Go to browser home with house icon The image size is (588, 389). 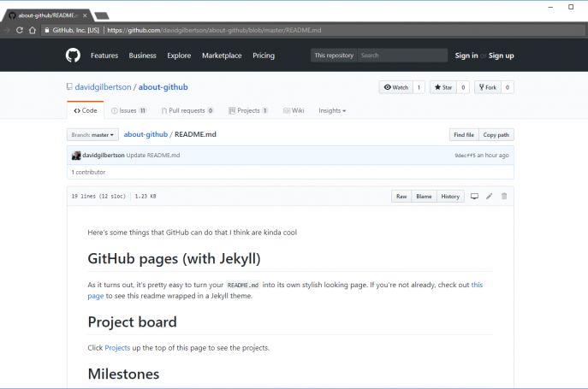pyautogui.click(x=33, y=31)
